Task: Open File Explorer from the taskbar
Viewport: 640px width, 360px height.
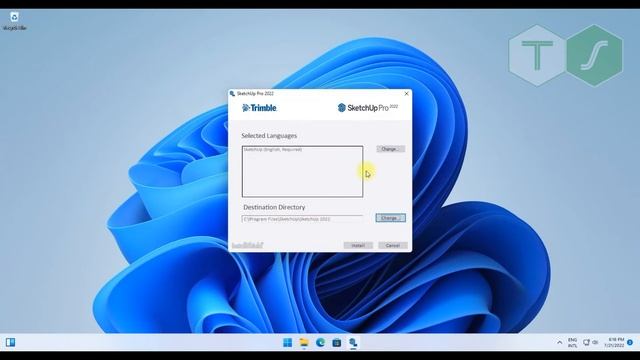Action: [x=304, y=342]
